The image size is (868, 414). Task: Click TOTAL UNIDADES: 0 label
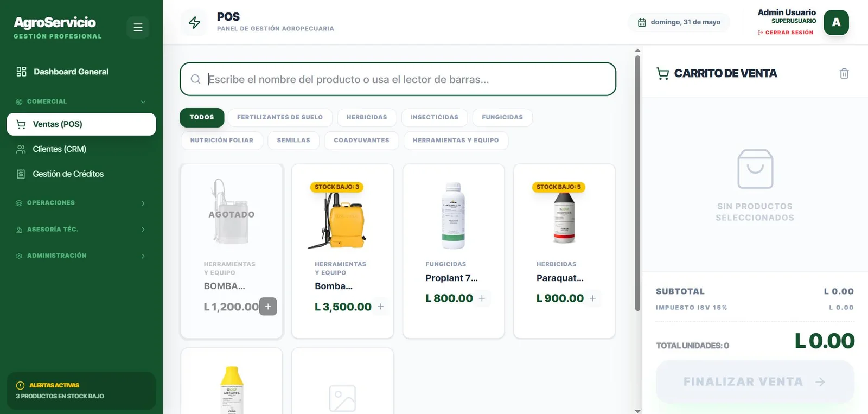coord(692,346)
